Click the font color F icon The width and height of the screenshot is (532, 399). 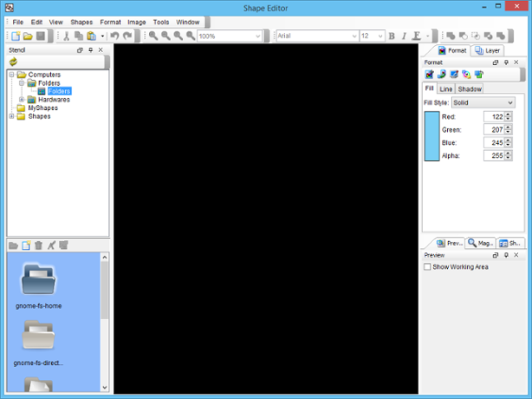click(417, 36)
